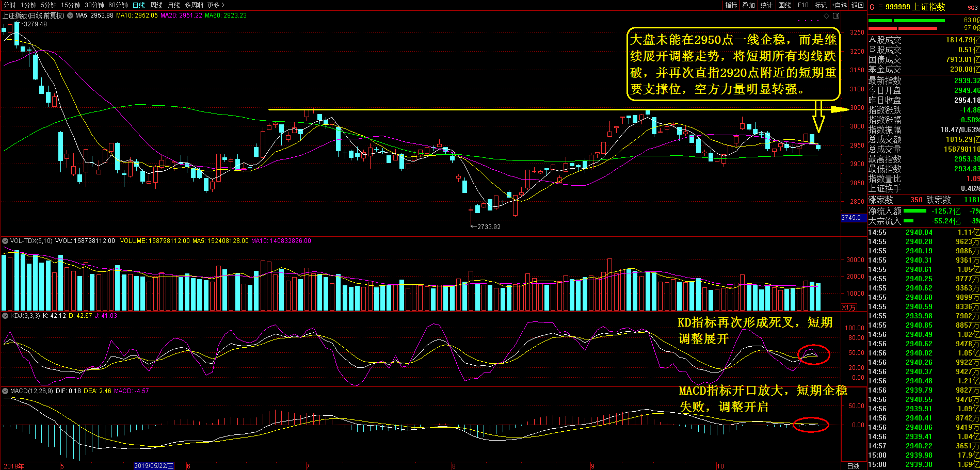Expand the MACD indicator dropdown

5,391
